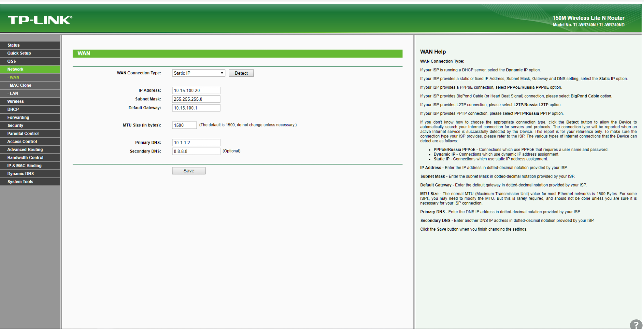The width and height of the screenshot is (644, 329).
Task: Click the WAN Help heading
Action: click(x=433, y=52)
